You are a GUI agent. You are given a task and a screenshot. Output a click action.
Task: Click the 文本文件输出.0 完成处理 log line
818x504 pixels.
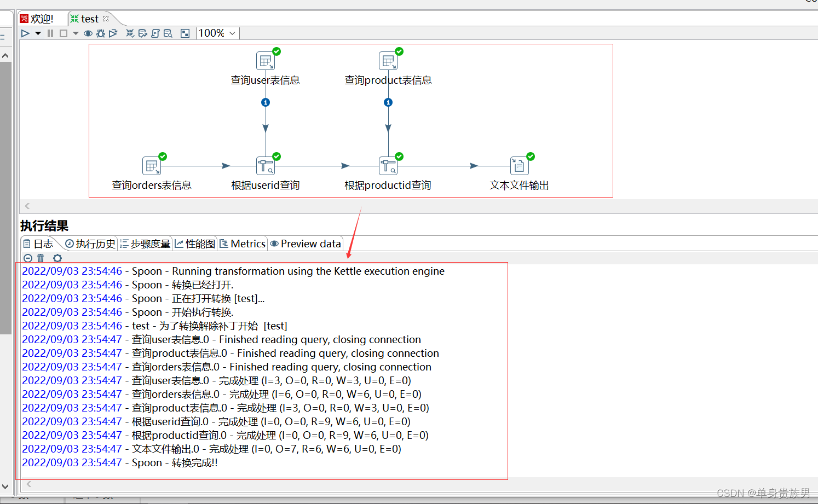(211, 449)
